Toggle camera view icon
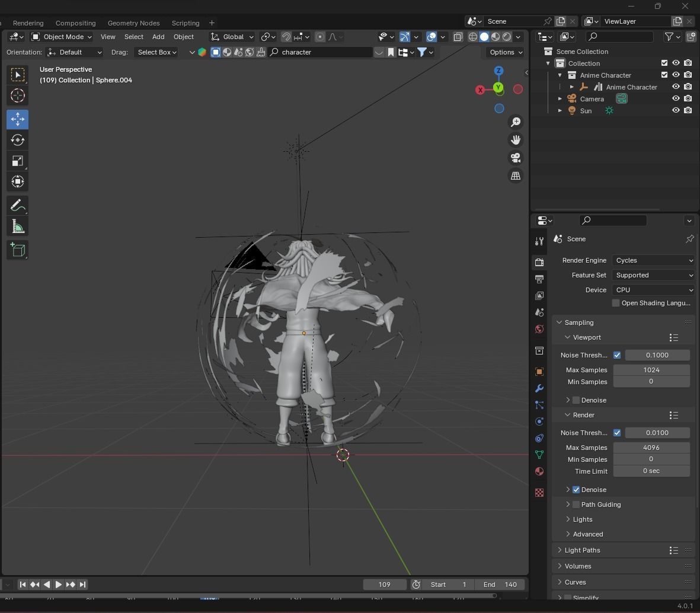700x613 pixels. (x=516, y=158)
